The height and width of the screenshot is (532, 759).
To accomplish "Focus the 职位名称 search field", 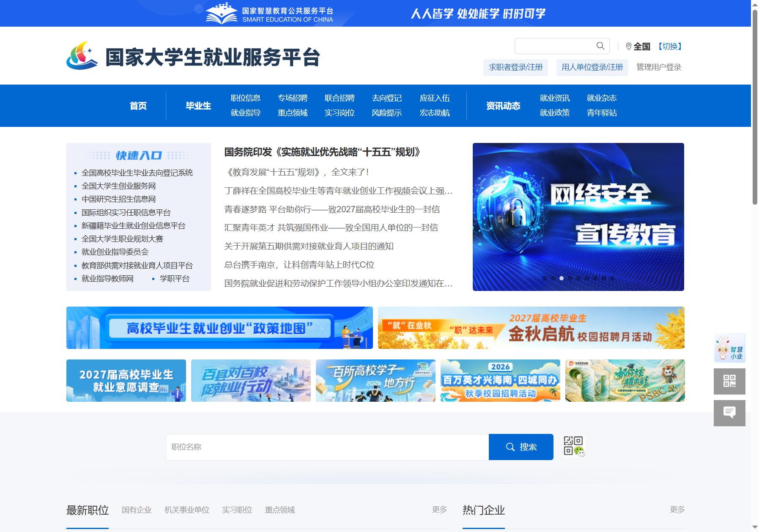I will [x=327, y=447].
